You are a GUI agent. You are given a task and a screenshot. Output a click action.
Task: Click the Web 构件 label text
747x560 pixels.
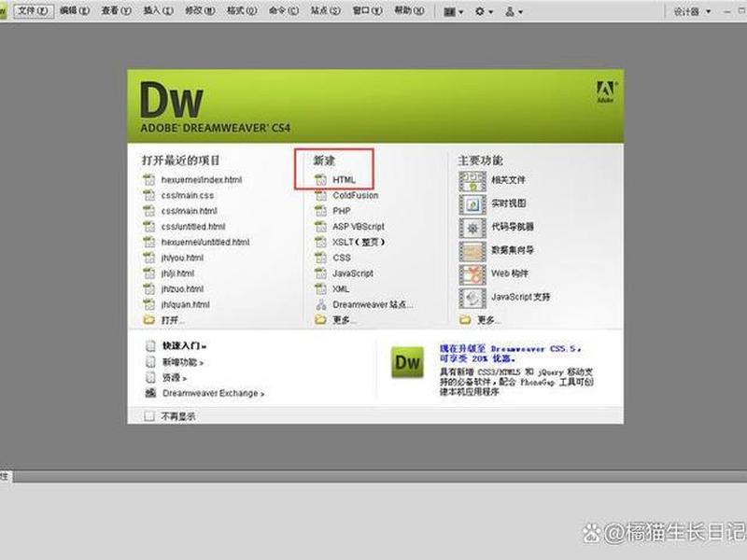pos(510,273)
